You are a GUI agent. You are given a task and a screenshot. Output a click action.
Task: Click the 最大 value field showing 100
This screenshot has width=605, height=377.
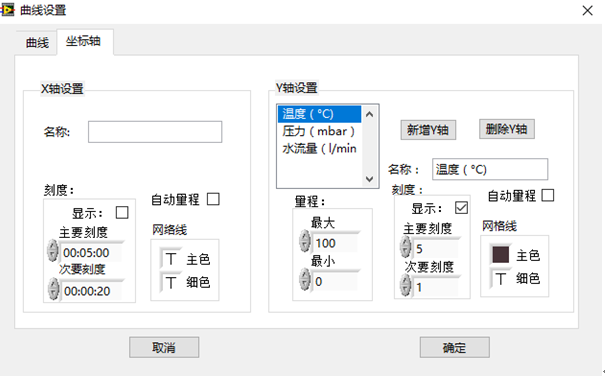pyautogui.click(x=334, y=243)
